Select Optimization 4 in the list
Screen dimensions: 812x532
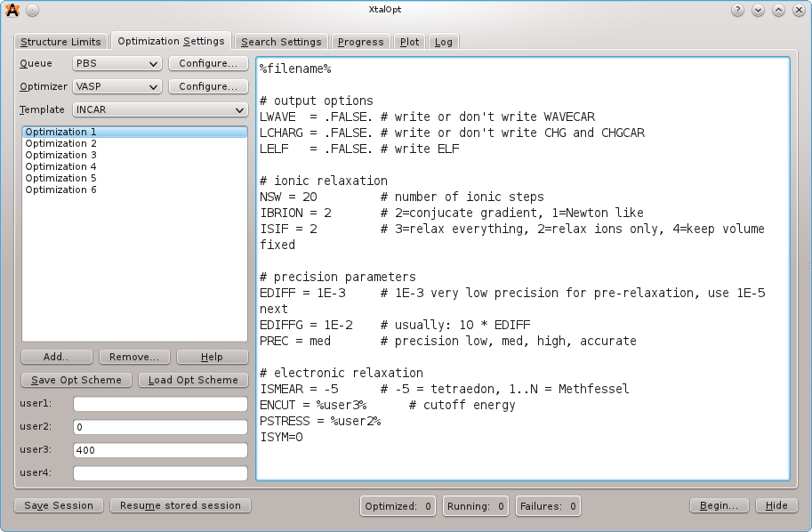tap(134, 166)
